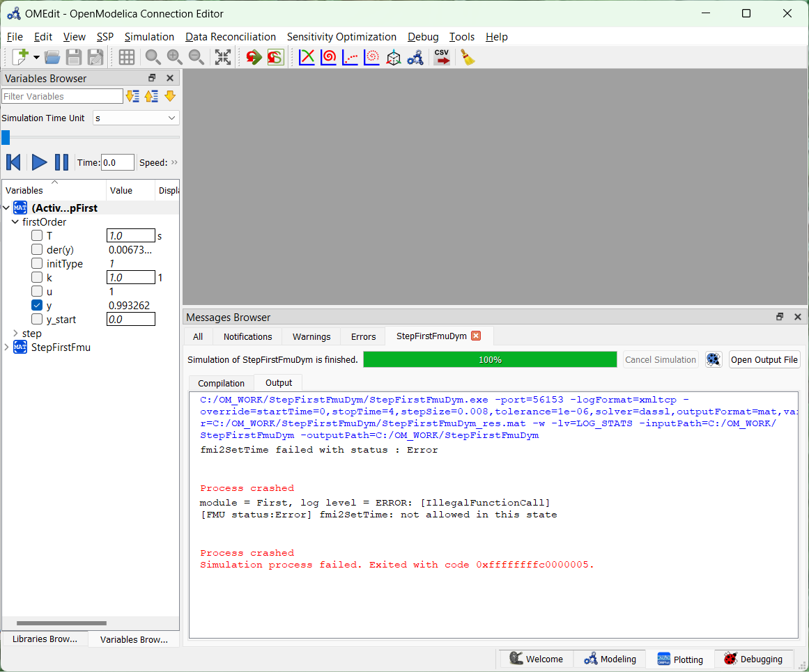This screenshot has height=672, width=809.
Task: Collapse the firstOrder variable tree
Action: (x=15, y=221)
